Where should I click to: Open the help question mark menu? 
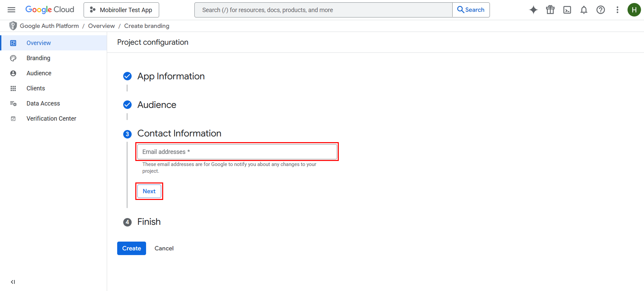601,10
